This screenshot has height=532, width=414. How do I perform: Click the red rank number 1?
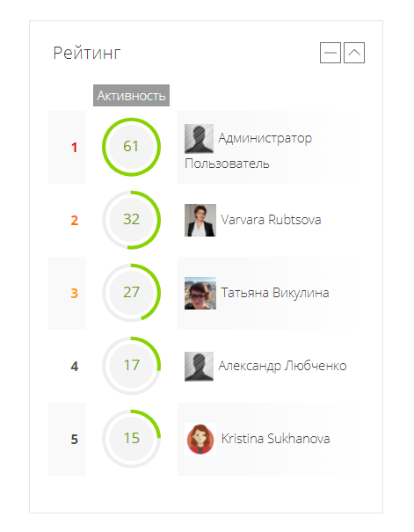pyautogui.click(x=74, y=148)
